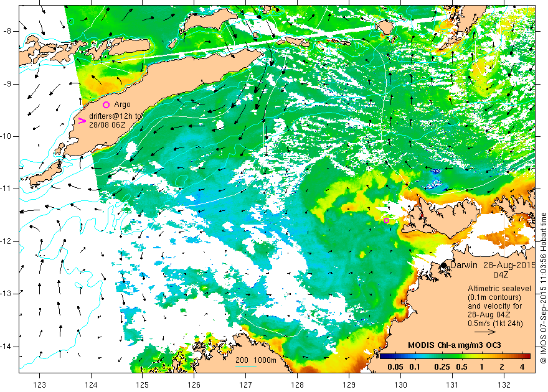Click the '28/08 06Z' drifter date text

tap(107, 124)
